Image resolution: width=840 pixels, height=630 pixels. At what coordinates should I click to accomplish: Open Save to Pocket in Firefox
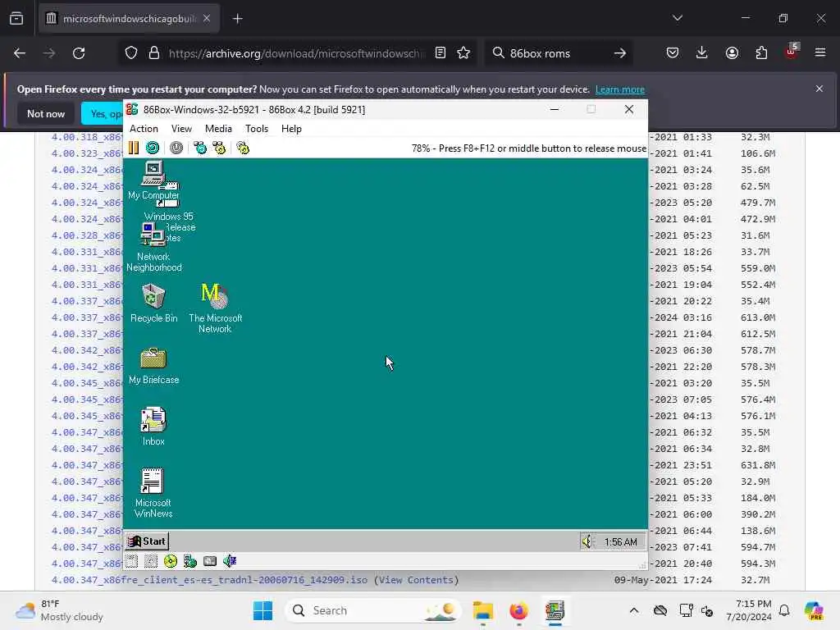(x=673, y=53)
